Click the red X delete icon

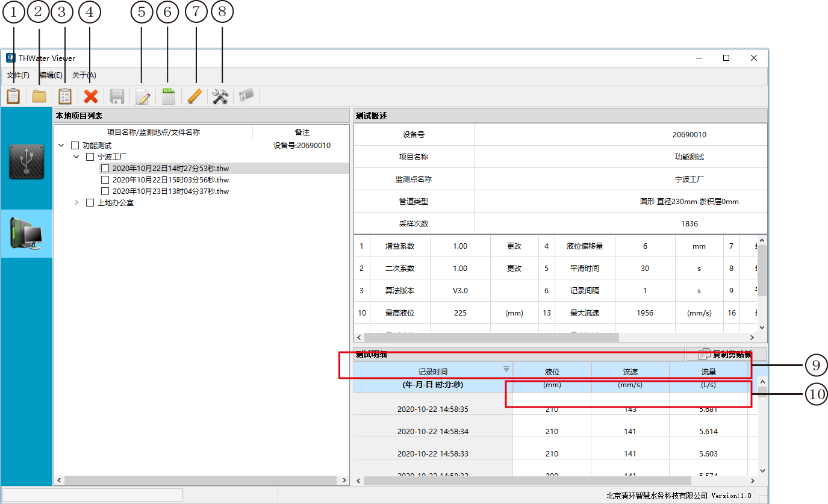coord(91,96)
